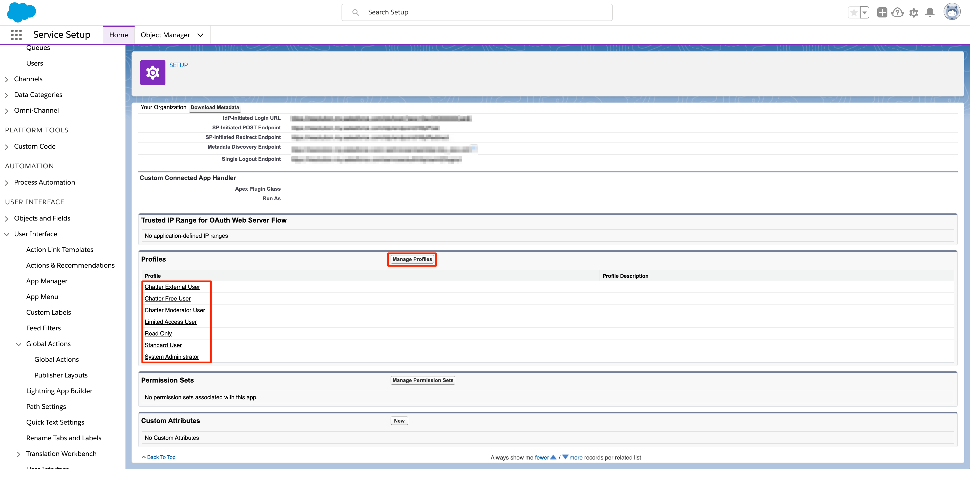
Task: Expand the Channels tree node
Action: (7, 80)
